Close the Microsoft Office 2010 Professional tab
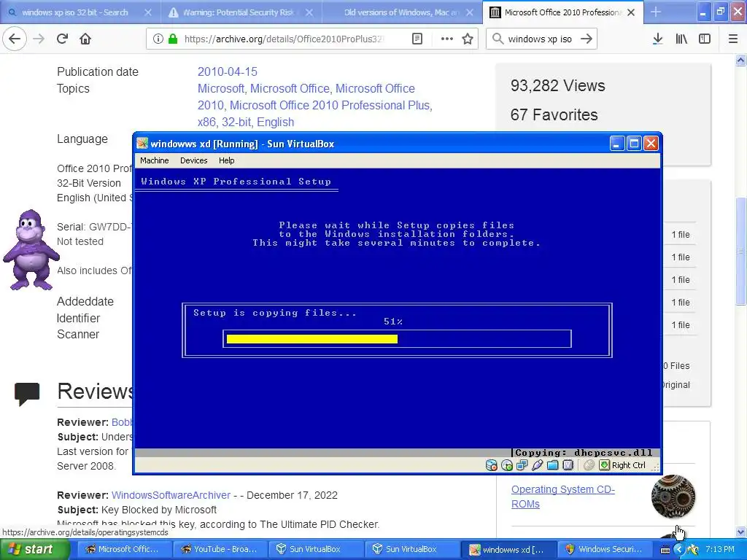This screenshot has height=560, width=747. pyautogui.click(x=631, y=12)
